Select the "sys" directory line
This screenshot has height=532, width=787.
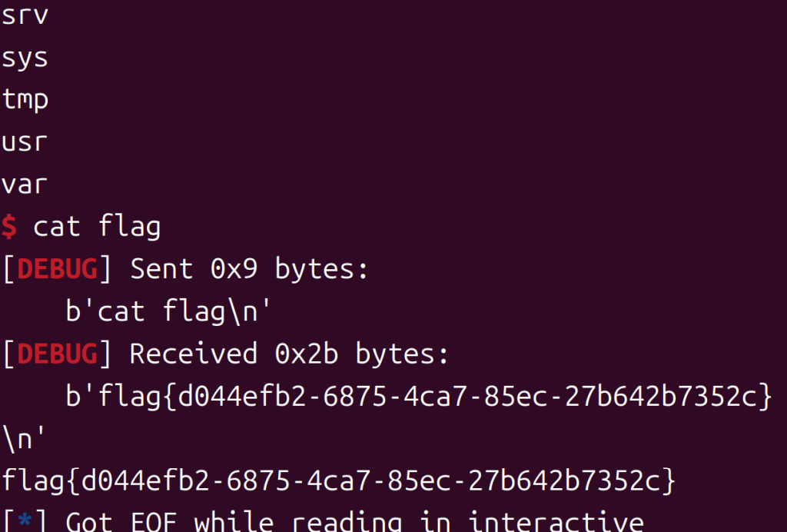click(25, 58)
